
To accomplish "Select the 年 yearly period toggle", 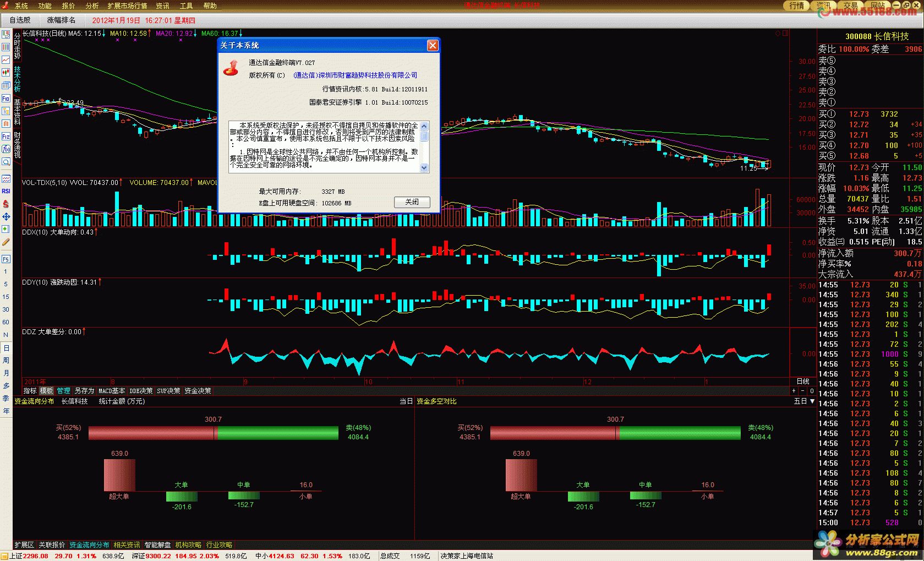I will tap(6, 411).
